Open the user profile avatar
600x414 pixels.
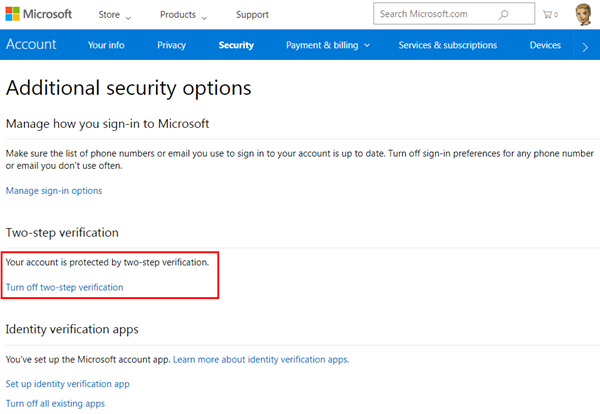tap(583, 14)
